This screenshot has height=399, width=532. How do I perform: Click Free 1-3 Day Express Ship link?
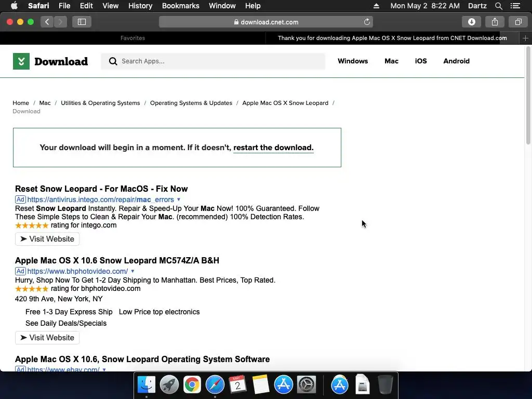click(x=69, y=312)
